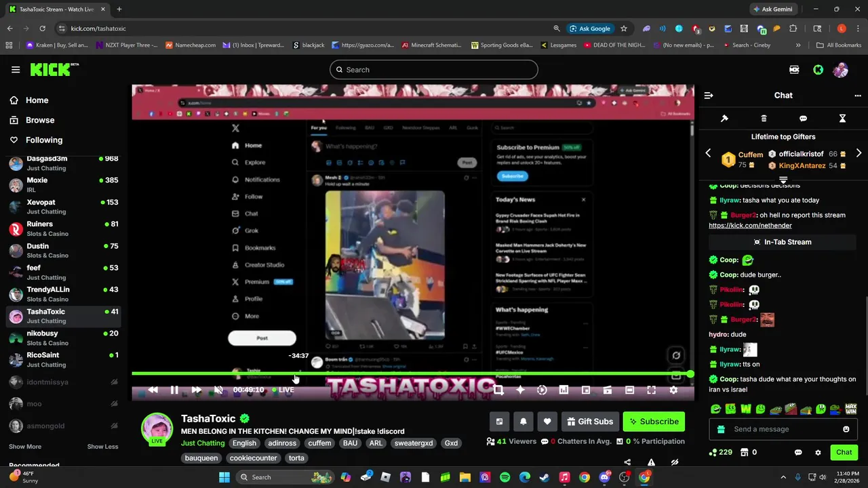Click the seek bar end handle
Screen dimensions: 868x488
click(x=690, y=374)
